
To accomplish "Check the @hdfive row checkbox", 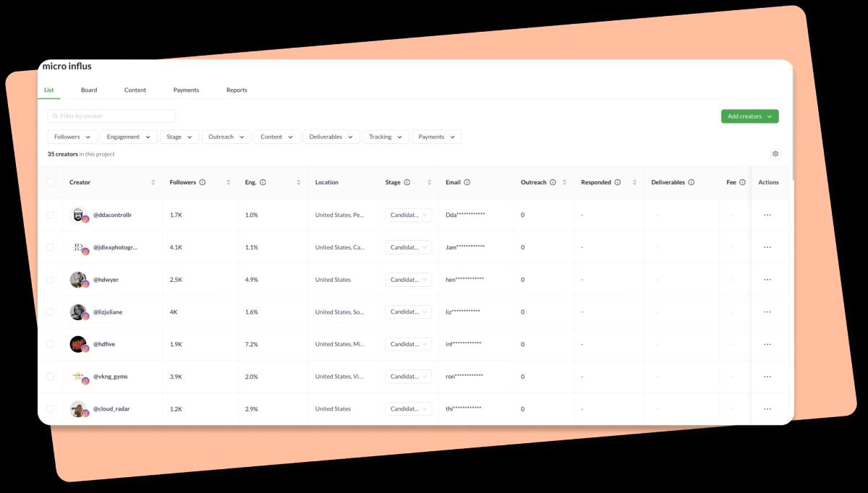I will [50, 344].
